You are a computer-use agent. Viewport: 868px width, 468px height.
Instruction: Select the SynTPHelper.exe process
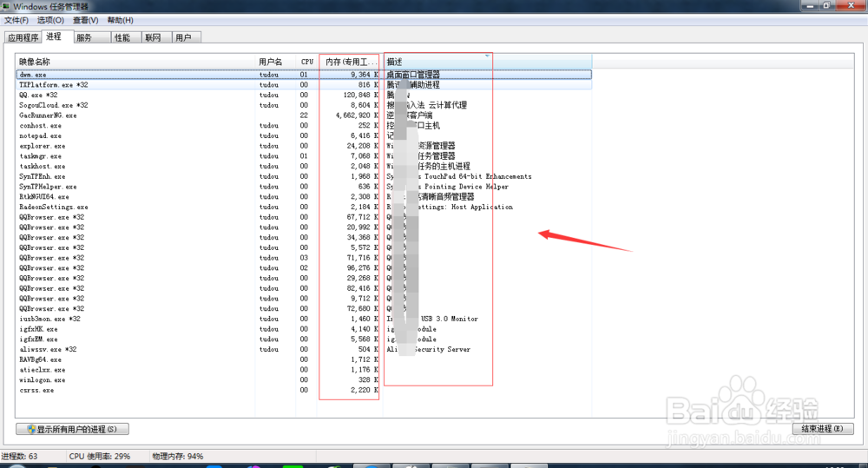(x=304, y=187)
